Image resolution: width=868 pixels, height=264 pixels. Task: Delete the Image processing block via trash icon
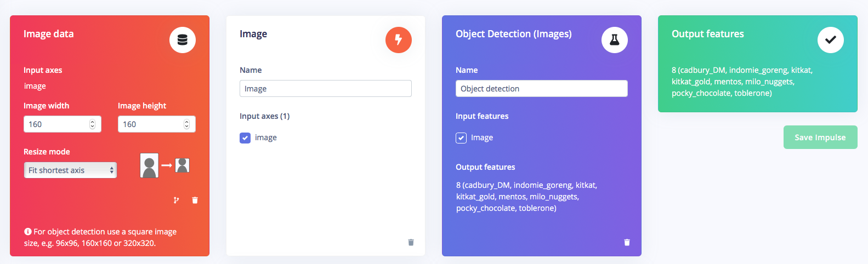click(411, 243)
